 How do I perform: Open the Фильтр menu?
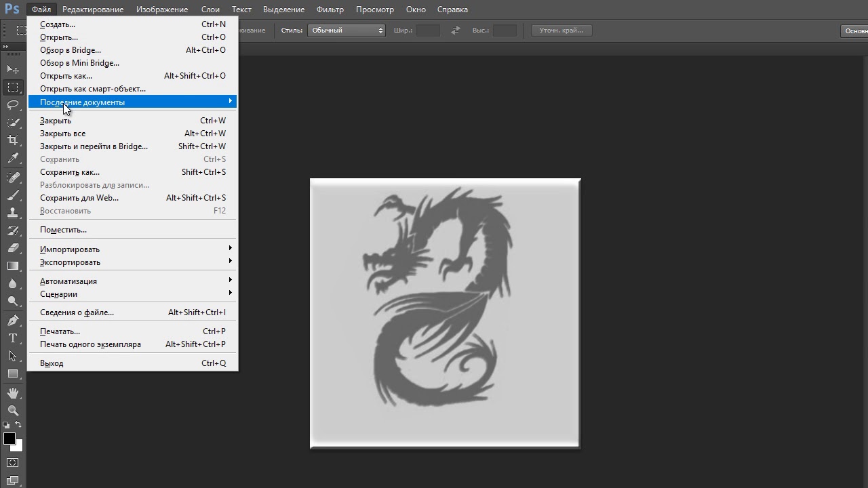tap(330, 9)
